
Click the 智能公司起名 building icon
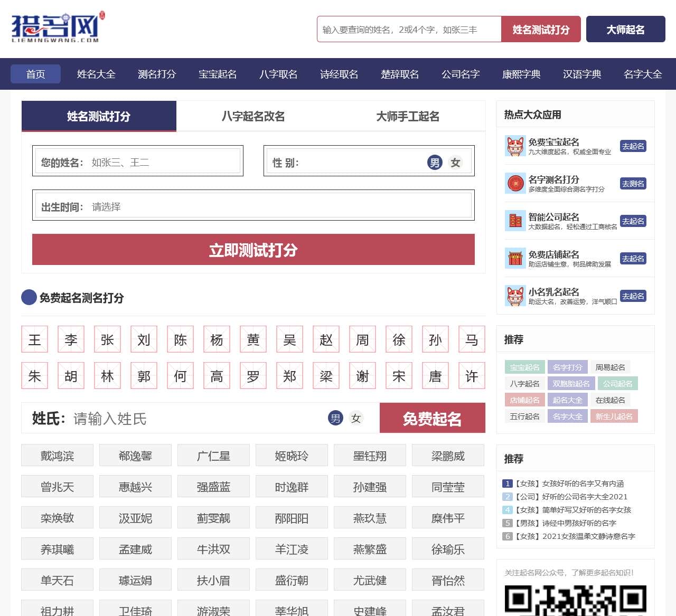515,221
